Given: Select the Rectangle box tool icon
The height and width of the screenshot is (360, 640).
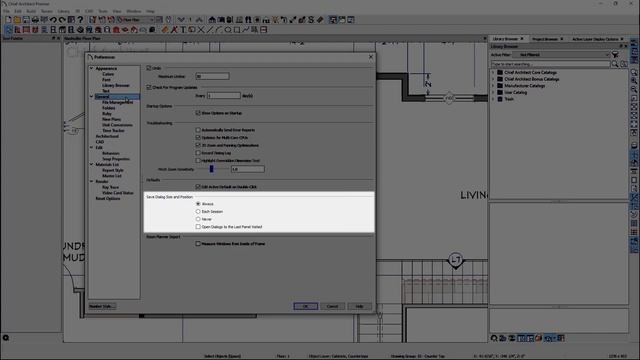Looking at the screenshot, I should click(237, 29).
